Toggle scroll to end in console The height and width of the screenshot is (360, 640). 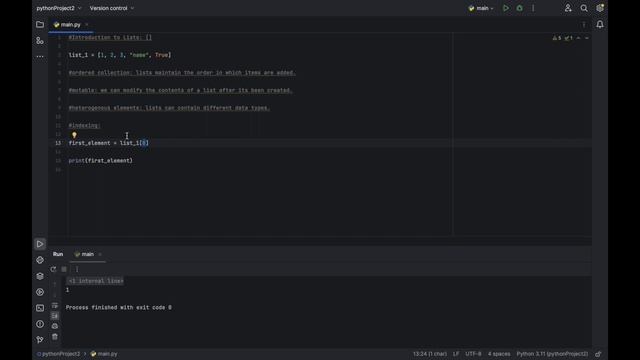pyautogui.click(x=55, y=316)
